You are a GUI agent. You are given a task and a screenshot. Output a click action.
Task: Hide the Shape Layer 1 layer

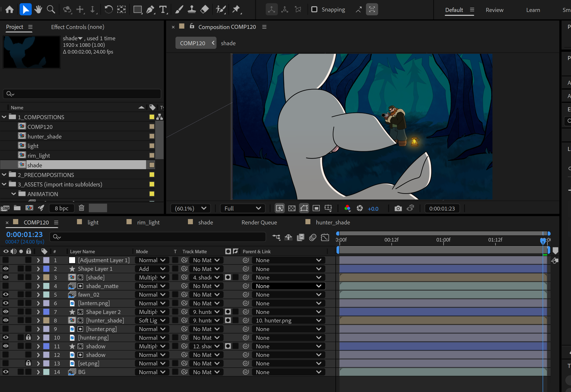(5, 269)
